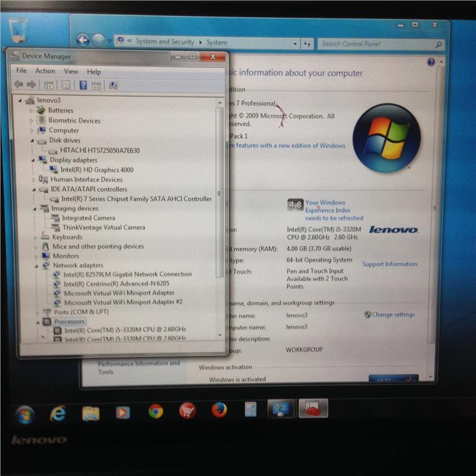
Task: Select Mice and other pointing devices
Action: pos(98,246)
